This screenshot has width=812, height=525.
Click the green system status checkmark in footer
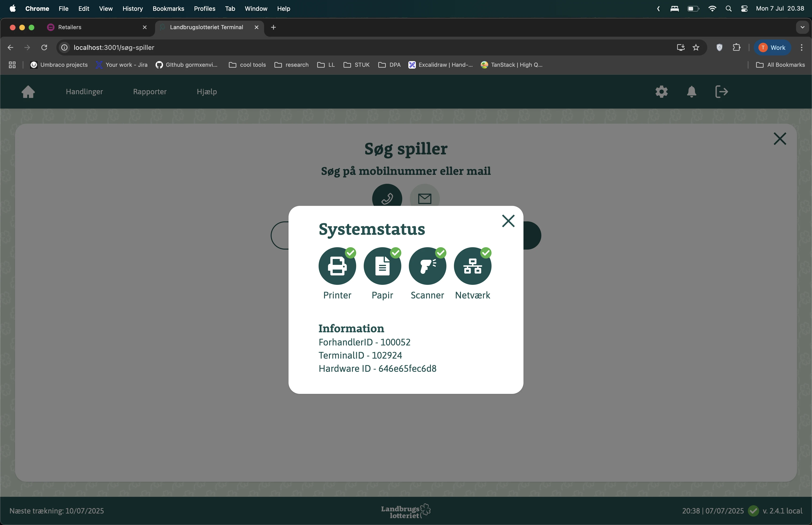coord(753,511)
